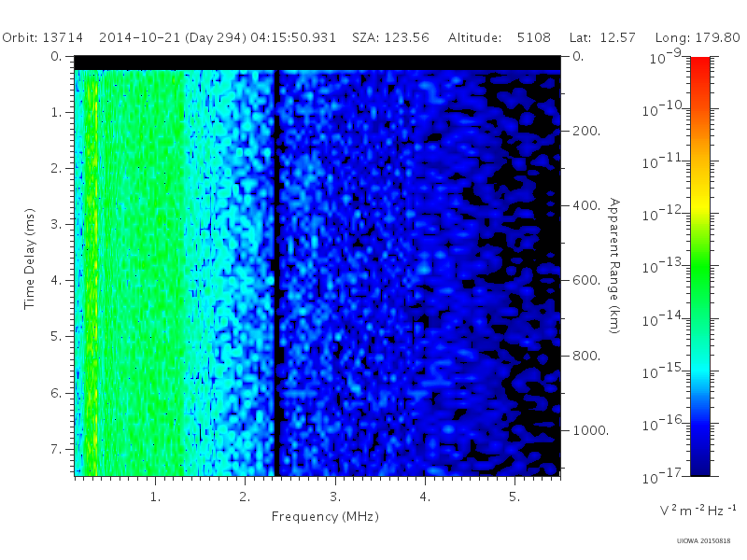Click the 'Orbit: 13714' header text
Screen dimensions: 747x560
[x=42, y=37]
